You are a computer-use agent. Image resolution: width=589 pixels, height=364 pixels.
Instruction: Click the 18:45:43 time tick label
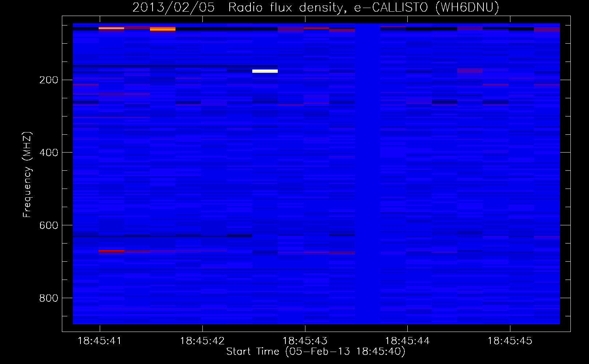click(x=305, y=341)
